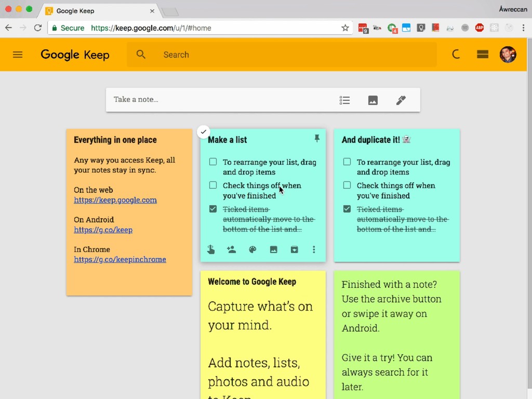This screenshot has width=532, height=399.
Task: Set a reminder on Make a list
Action: tap(211, 249)
